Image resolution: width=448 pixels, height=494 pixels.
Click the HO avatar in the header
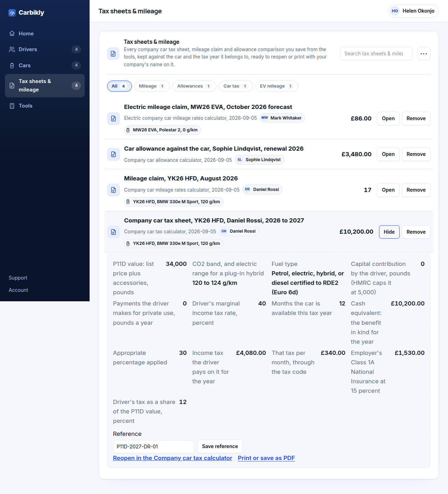pos(395,11)
